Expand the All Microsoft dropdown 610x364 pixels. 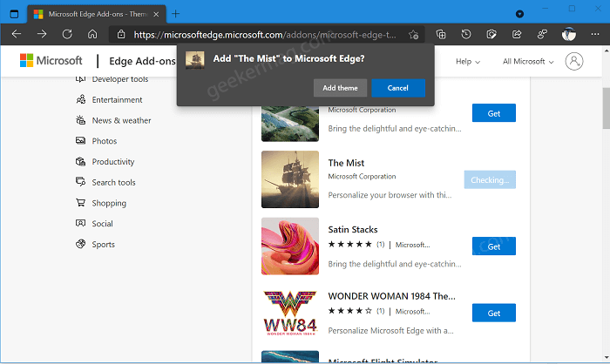(x=528, y=62)
